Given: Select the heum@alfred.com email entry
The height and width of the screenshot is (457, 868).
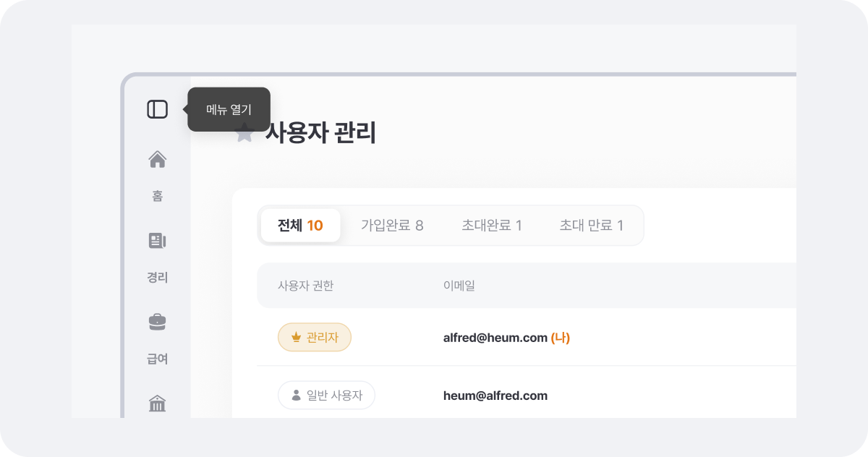Looking at the screenshot, I should (x=495, y=396).
